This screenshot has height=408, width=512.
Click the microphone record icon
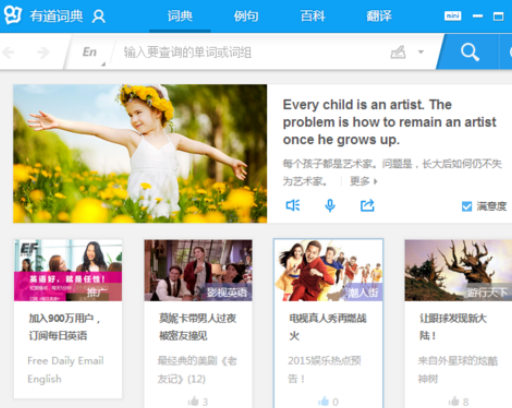330,206
